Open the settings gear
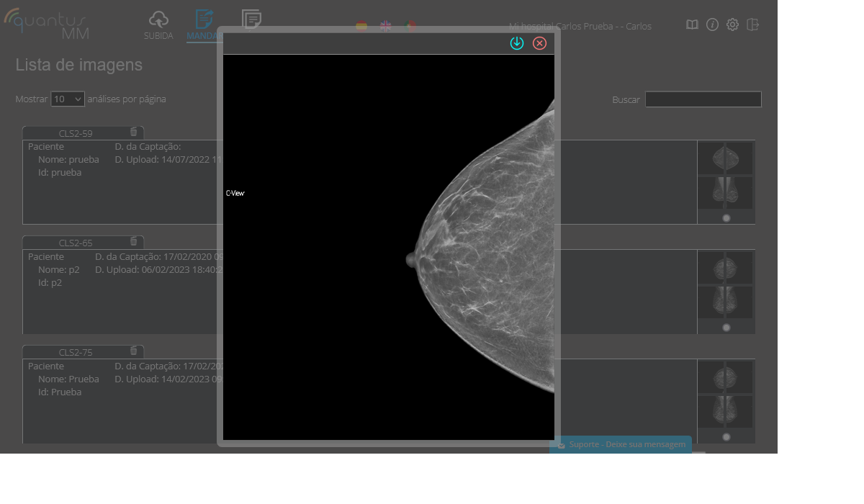Viewport: 864px width, 504px height. [732, 25]
